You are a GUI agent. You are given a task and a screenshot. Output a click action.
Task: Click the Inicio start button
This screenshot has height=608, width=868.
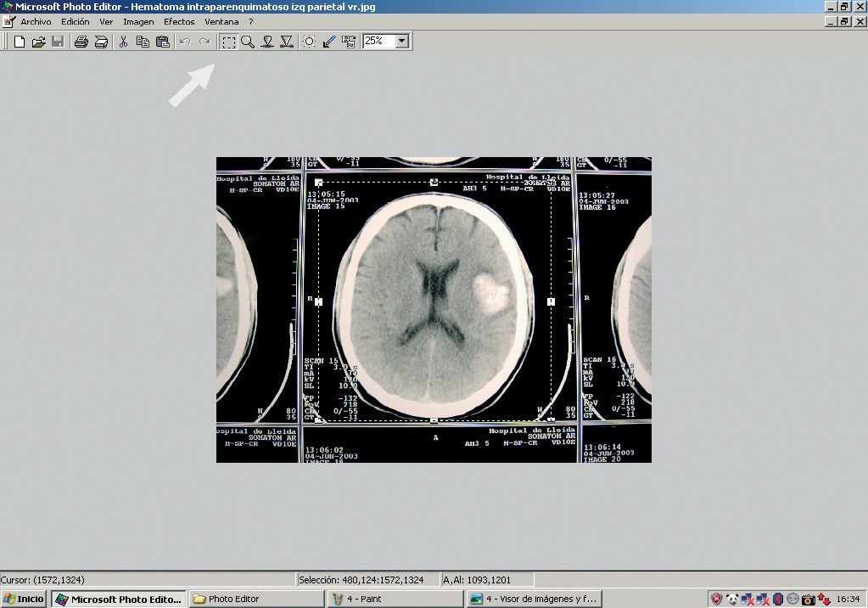pos(24,599)
